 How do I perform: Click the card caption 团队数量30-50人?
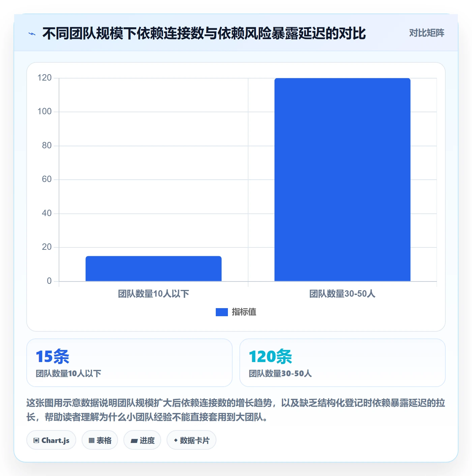280,374
